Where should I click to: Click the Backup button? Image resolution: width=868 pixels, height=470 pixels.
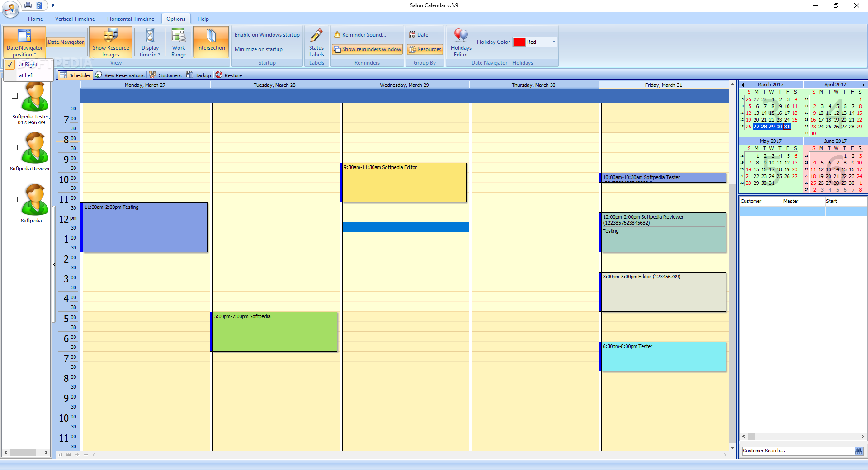[198, 75]
